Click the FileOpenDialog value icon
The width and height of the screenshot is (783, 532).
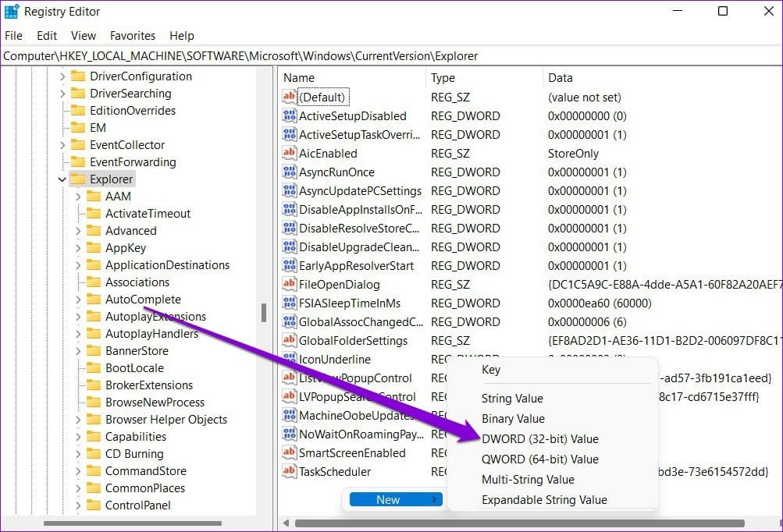coord(290,285)
